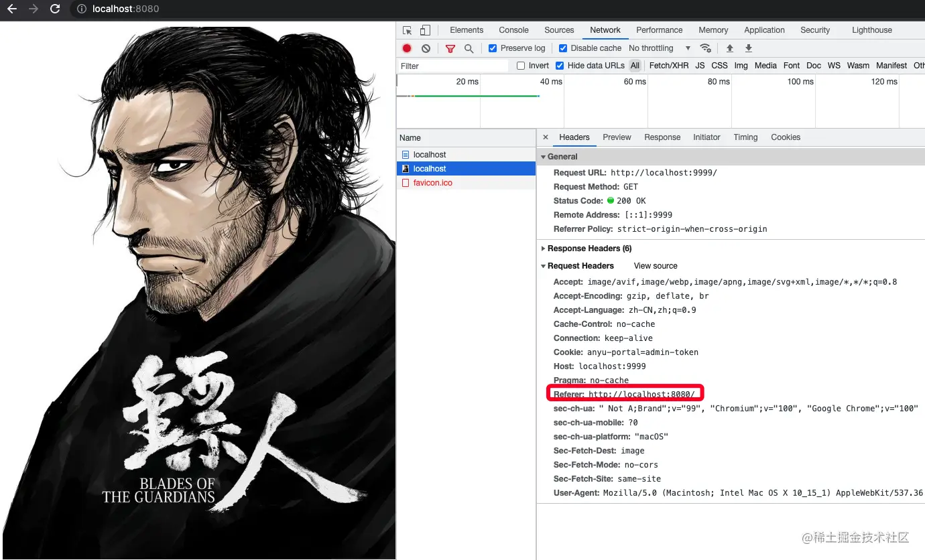
Task: Click document icon of first localhost row
Action: (x=406, y=155)
